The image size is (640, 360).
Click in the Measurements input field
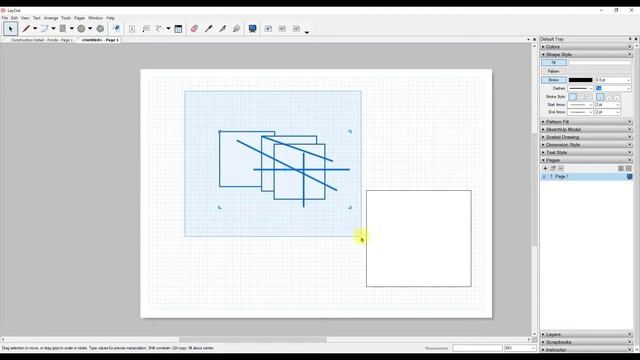click(477, 348)
